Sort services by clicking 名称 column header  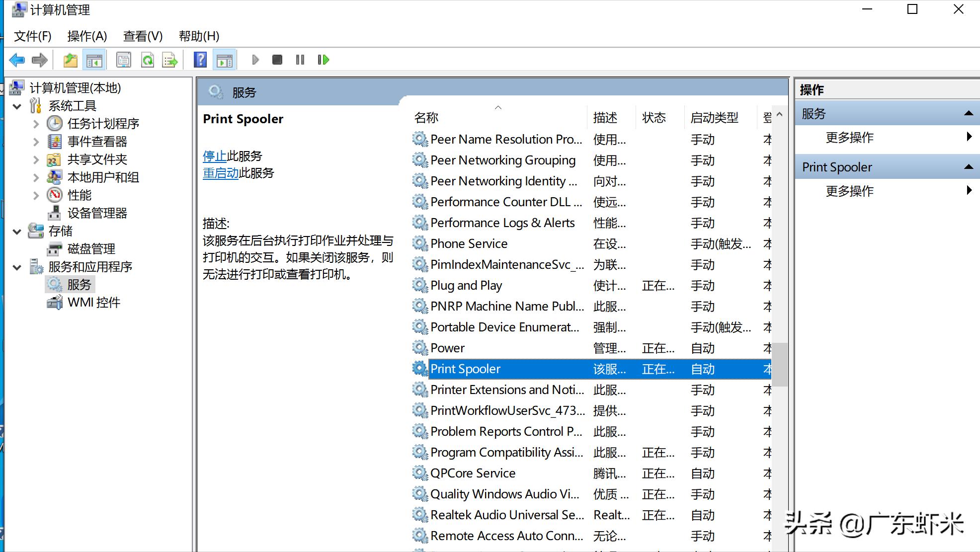click(x=425, y=117)
